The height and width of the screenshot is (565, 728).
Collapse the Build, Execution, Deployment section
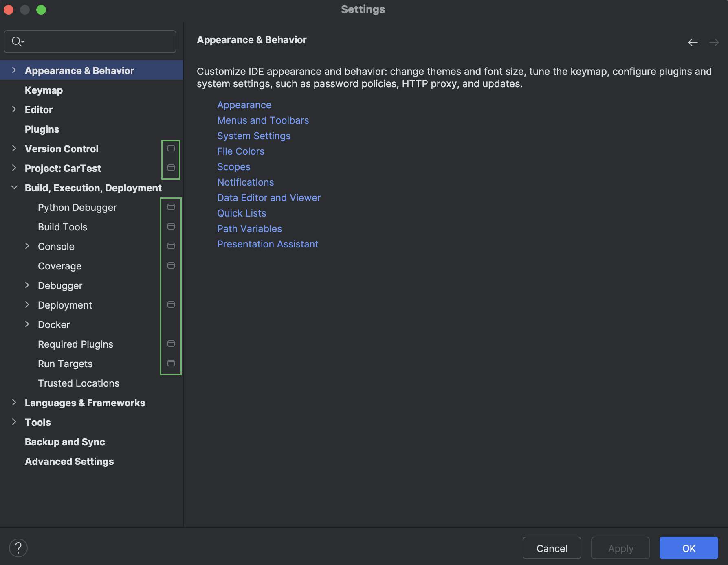point(14,187)
